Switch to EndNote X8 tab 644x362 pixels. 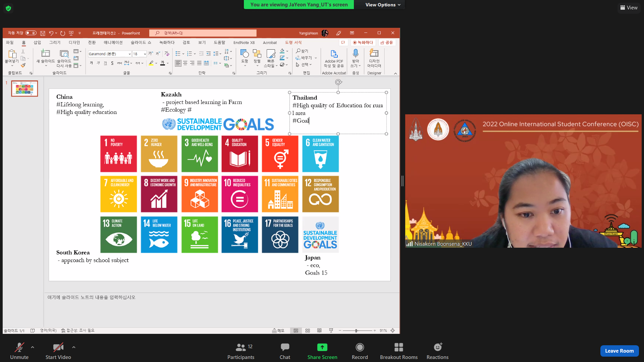(244, 43)
